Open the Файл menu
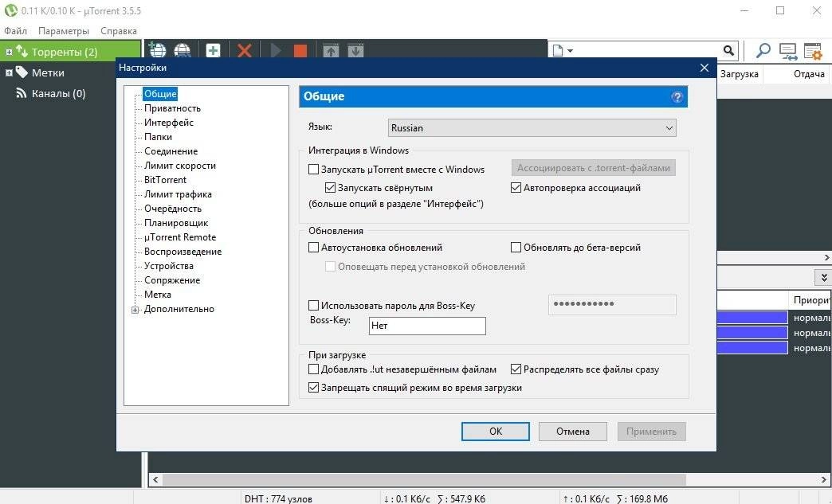 click(15, 31)
